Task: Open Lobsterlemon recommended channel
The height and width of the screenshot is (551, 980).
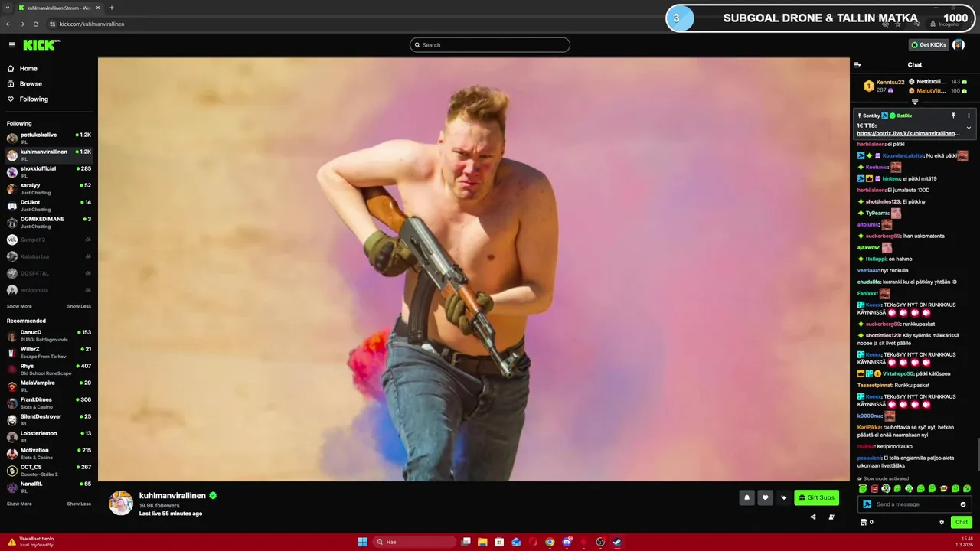Action: pos(49,437)
